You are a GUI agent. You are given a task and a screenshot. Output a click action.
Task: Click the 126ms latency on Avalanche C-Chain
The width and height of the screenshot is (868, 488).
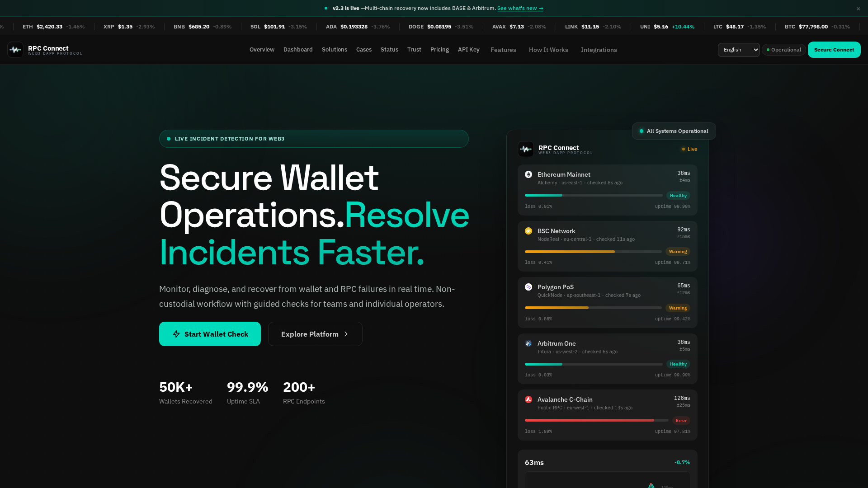[x=682, y=399]
